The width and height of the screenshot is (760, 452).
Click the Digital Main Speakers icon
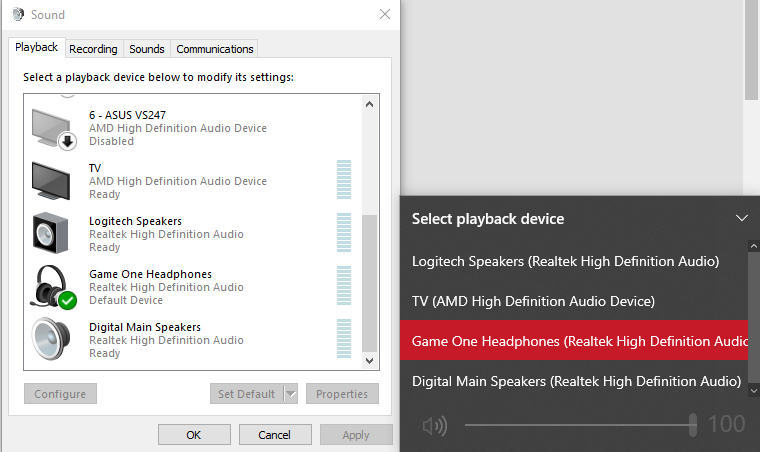51,339
